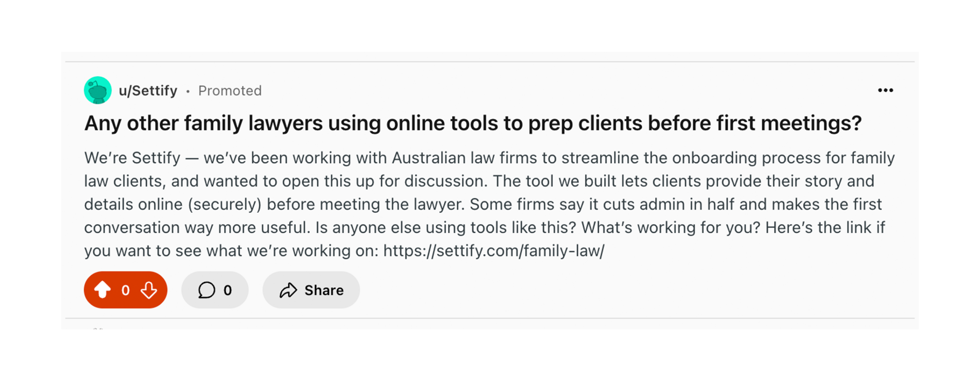980x388 pixels.
Task: Upvote the Settify promoted post
Action: pos(102,290)
